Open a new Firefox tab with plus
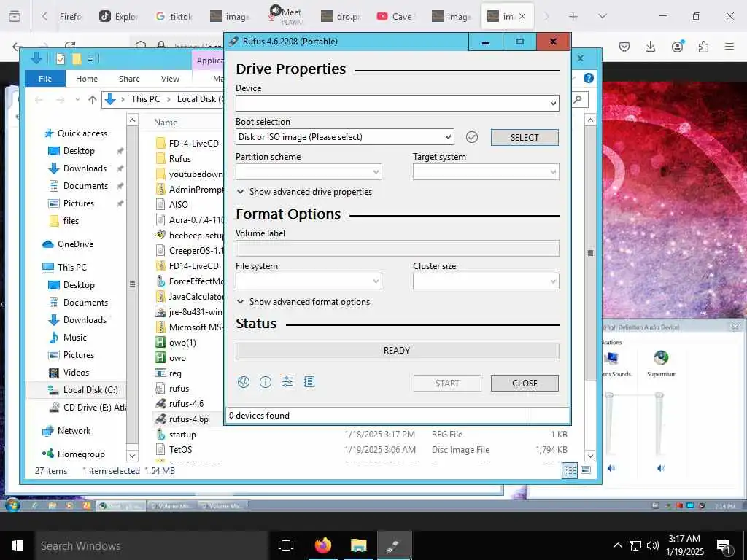 click(x=573, y=17)
